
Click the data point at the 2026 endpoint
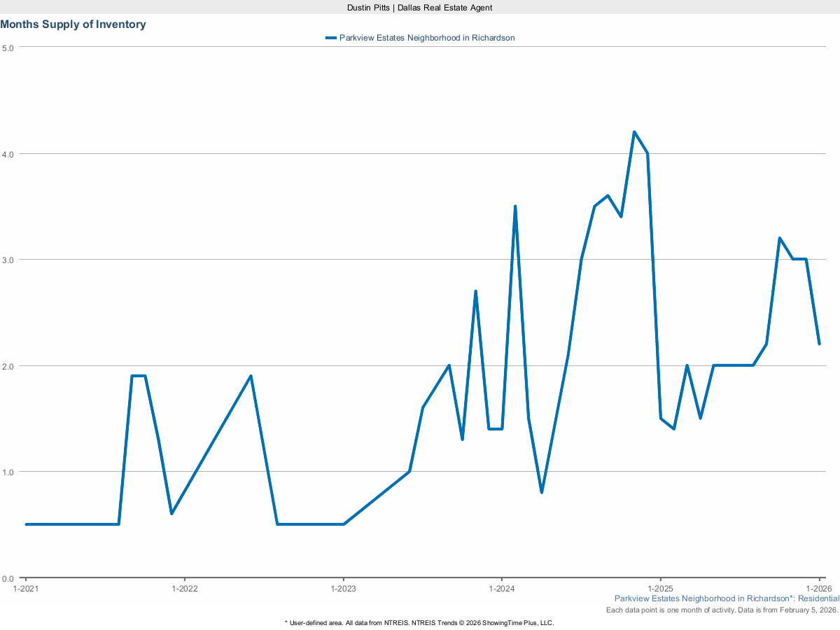(x=820, y=343)
